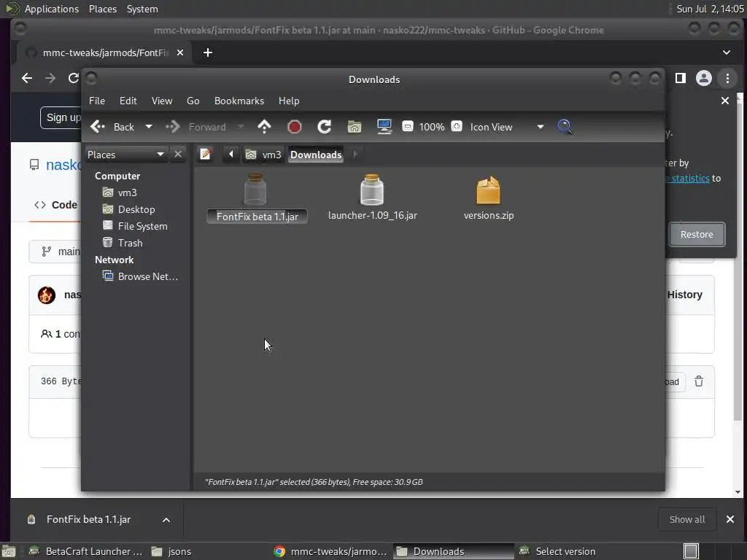The width and height of the screenshot is (747, 560).
Task: Click the red Stop loading icon
Action: (x=295, y=127)
